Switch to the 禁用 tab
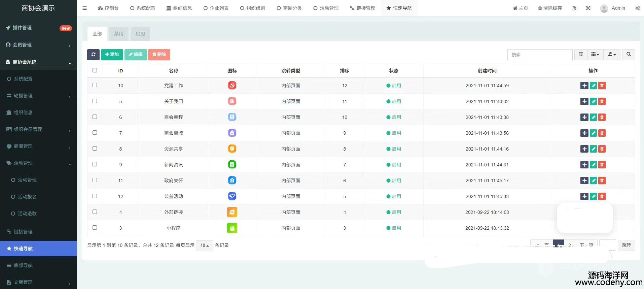Image resolution: width=644 pixels, height=289 pixels. coord(118,34)
